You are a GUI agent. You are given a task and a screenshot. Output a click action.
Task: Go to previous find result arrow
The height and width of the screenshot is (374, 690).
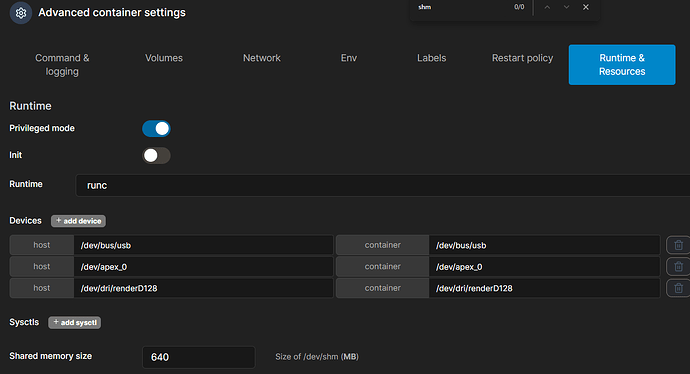point(547,7)
